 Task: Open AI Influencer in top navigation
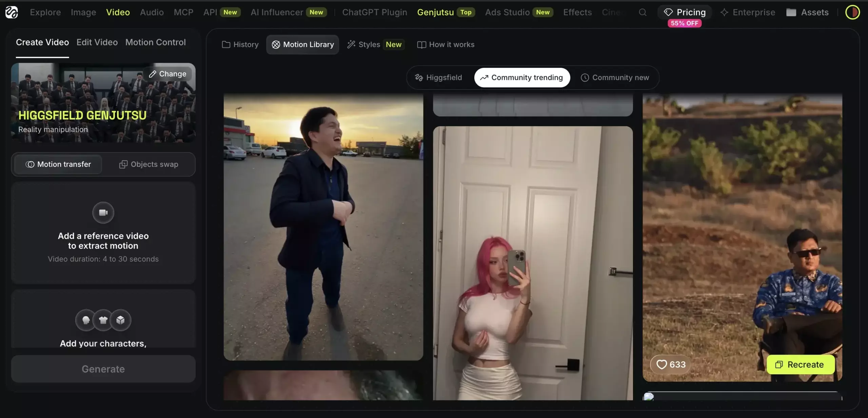[x=289, y=12]
